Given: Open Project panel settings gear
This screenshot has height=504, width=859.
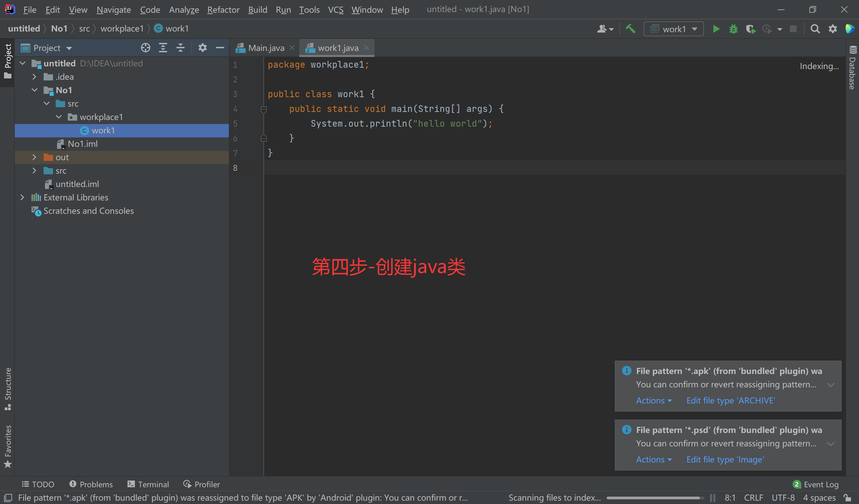Looking at the screenshot, I should pos(202,48).
